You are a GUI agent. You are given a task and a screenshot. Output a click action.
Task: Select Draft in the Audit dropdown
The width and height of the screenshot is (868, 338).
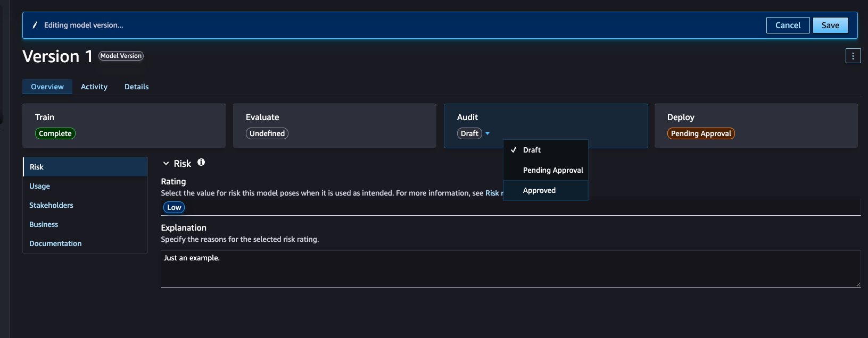(545, 150)
